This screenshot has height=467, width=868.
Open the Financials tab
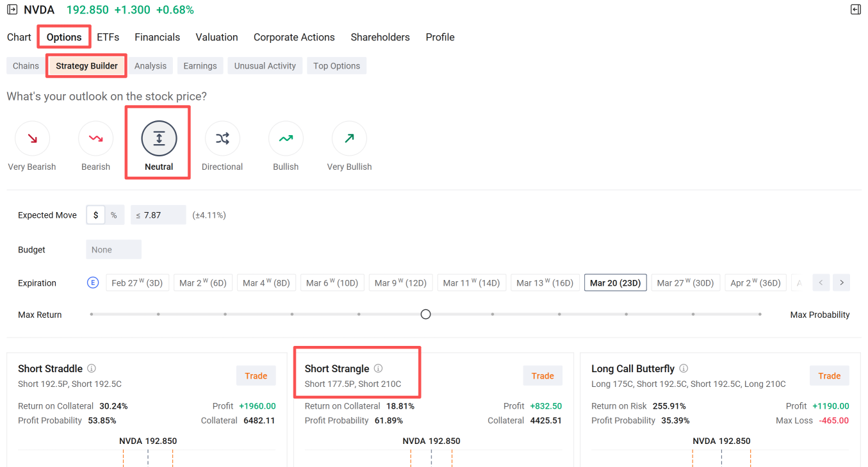click(x=157, y=37)
